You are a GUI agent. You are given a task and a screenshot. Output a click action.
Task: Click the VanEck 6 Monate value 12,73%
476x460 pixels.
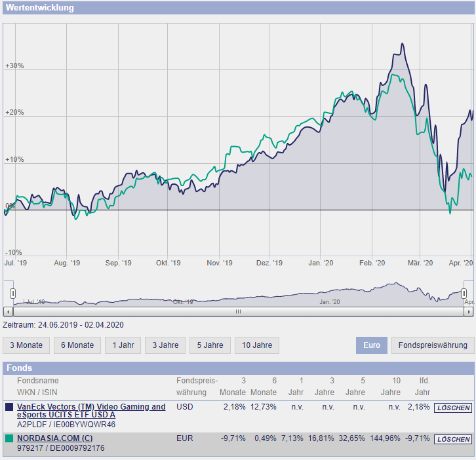click(263, 407)
